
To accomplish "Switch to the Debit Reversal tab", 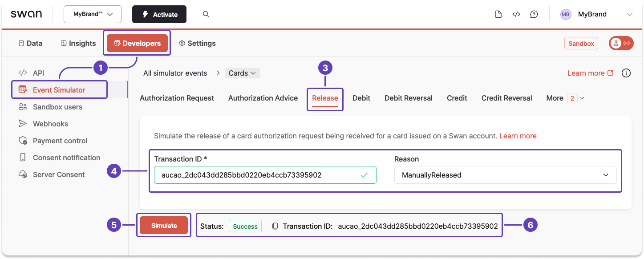I will [408, 98].
